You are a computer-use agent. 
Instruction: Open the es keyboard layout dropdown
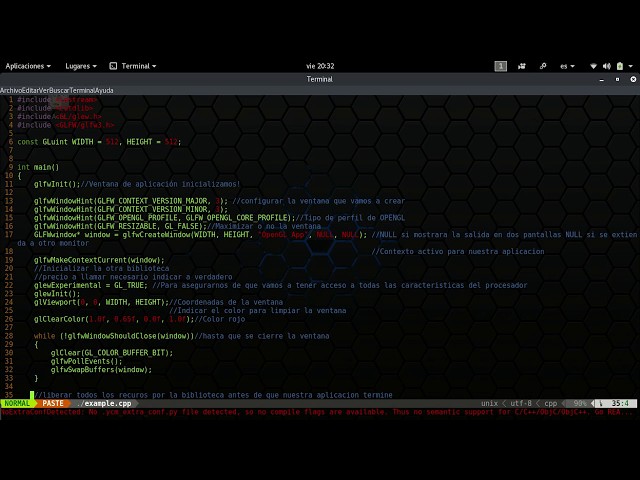point(567,66)
